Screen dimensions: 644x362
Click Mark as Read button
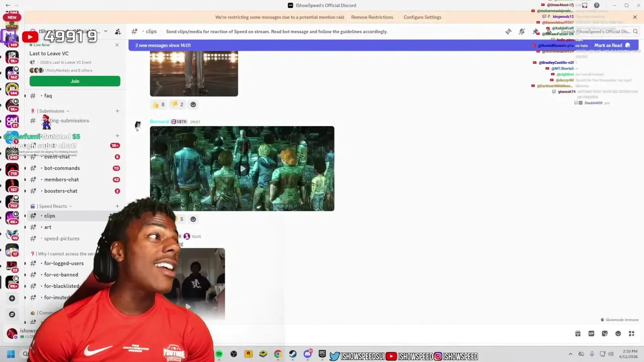pos(612,45)
